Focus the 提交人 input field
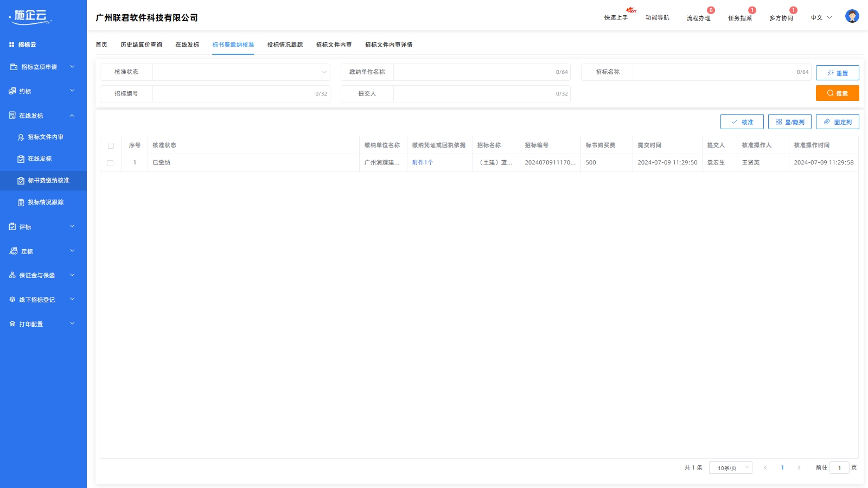This screenshot has height=488, width=868. click(482, 94)
